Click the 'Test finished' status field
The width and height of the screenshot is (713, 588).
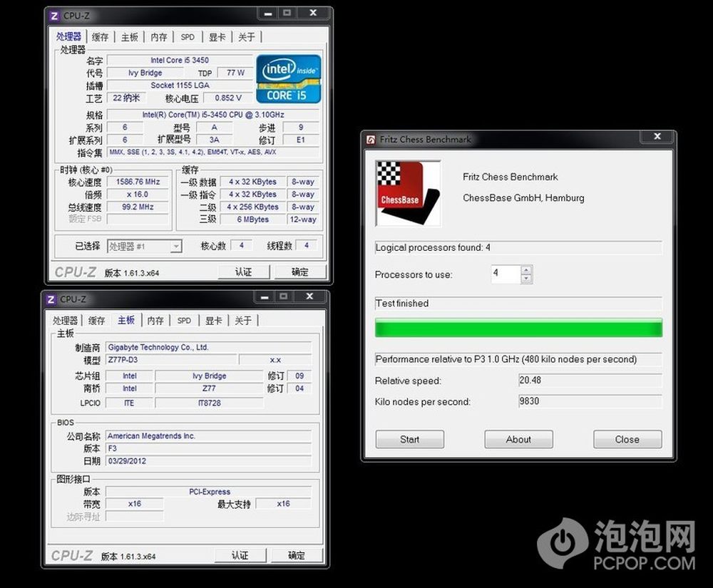click(518, 304)
